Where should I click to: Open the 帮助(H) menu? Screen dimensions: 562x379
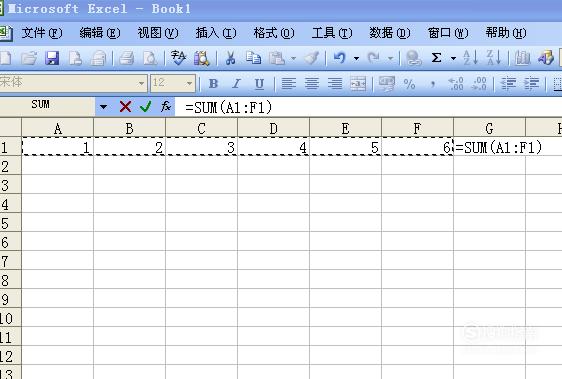tap(506, 33)
